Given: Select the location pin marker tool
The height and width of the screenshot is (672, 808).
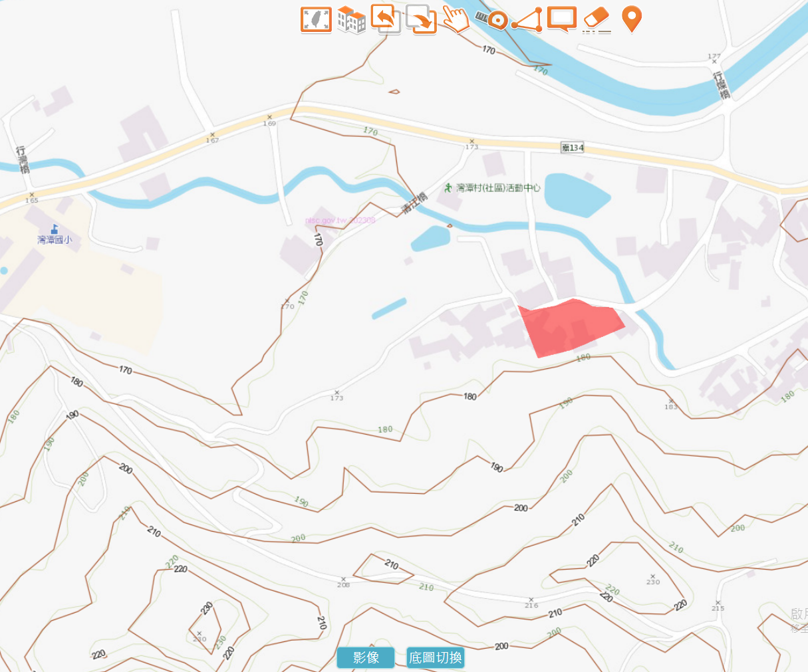Looking at the screenshot, I should (631, 19).
